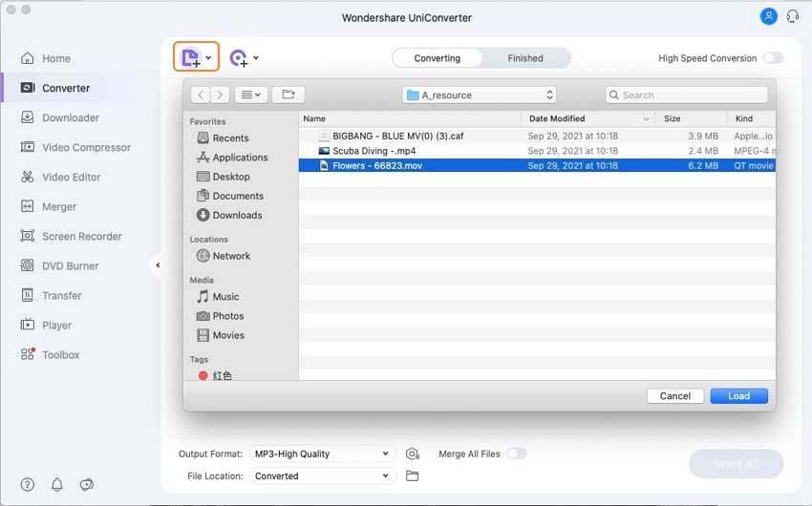Viewport: 812px width, 506px height.
Task: Click the output format settings gear icon
Action: point(413,453)
